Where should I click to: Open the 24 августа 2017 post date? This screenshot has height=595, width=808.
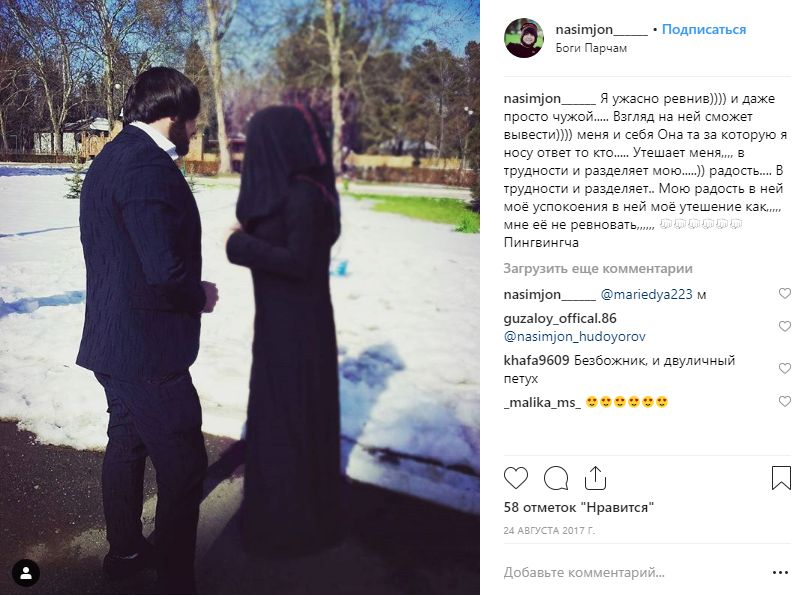point(549,530)
